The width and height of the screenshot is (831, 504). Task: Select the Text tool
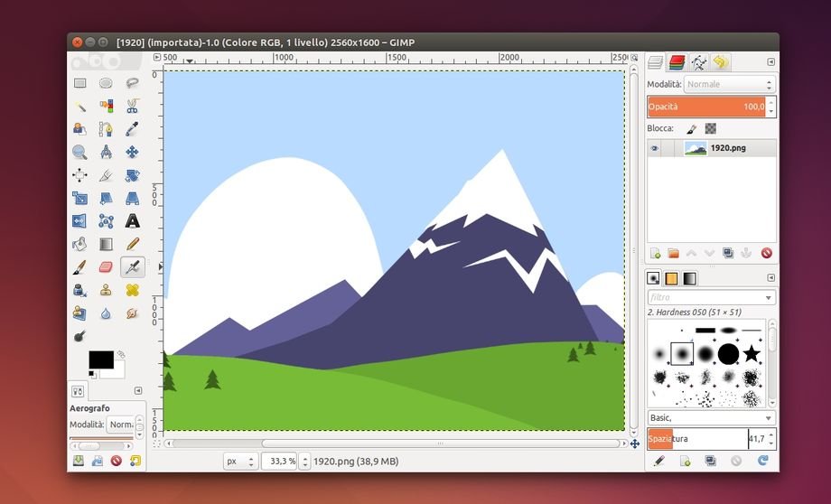pyautogui.click(x=132, y=221)
